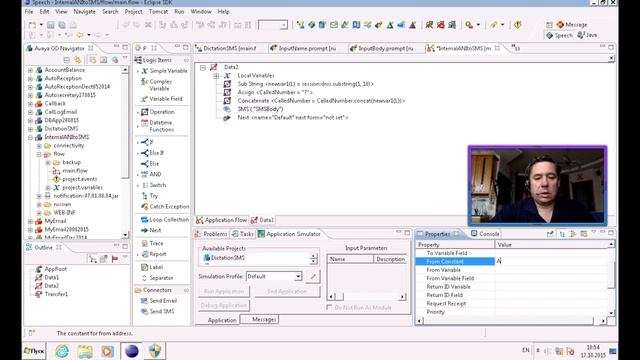This screenshot has height=360, width=640.
Task: Open the Project menu
Action: coord(133,12)
